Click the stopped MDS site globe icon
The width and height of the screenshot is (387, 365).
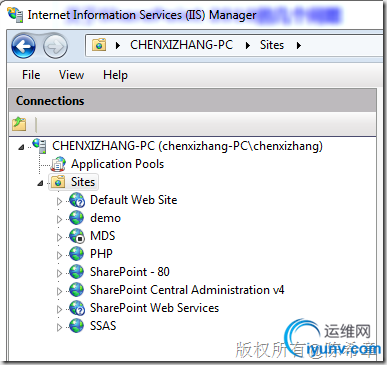(77, 236)
